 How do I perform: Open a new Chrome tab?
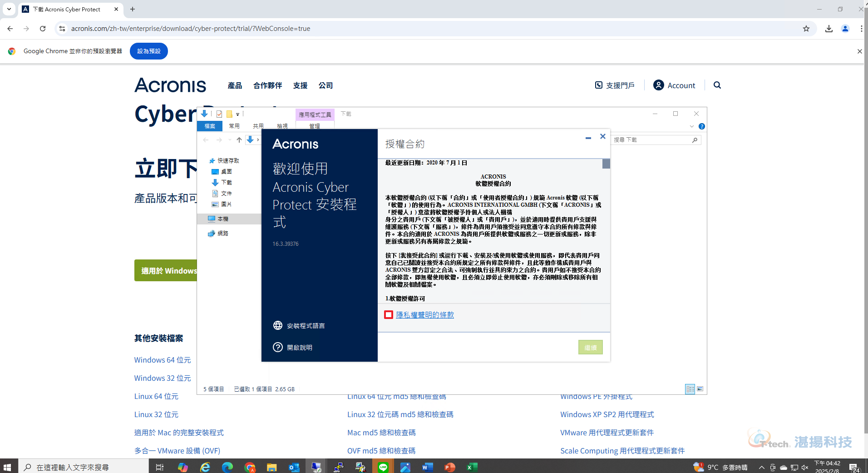point(133,9)
